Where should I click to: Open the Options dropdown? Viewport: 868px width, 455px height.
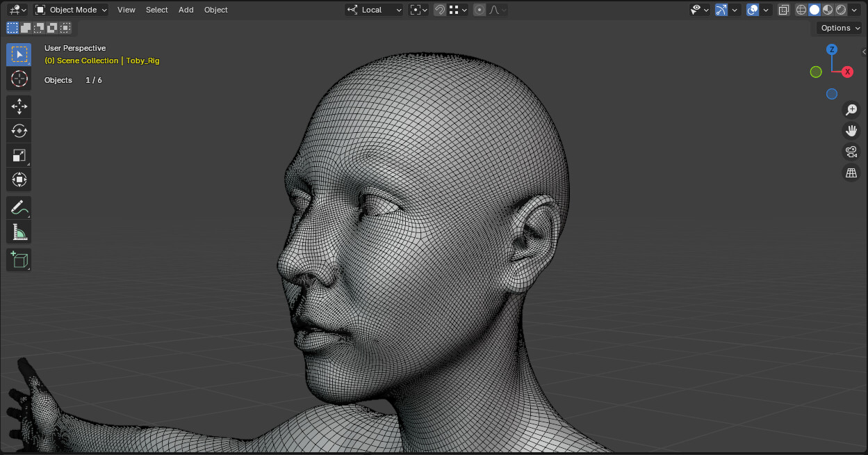click(839, 28)
